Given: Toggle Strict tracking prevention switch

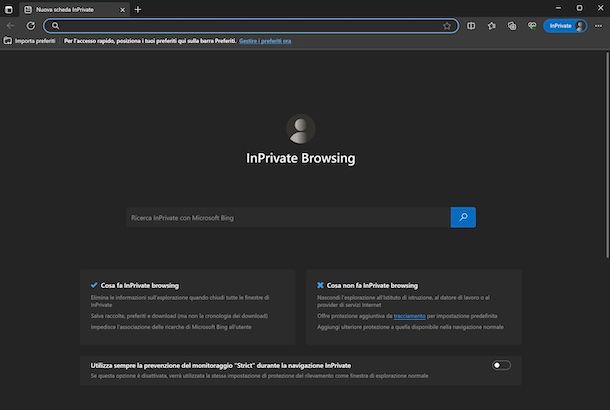Looking at the screenshot, I should (501, 365).
